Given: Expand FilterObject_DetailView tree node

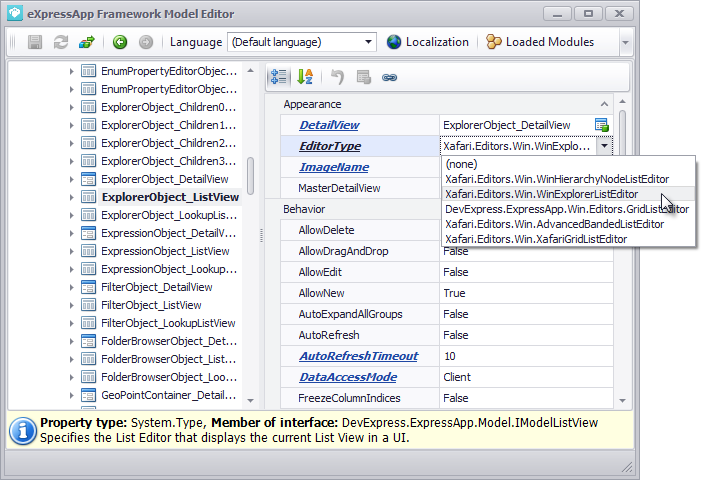Looking at the screenshot, I should [x=72, y=287].
